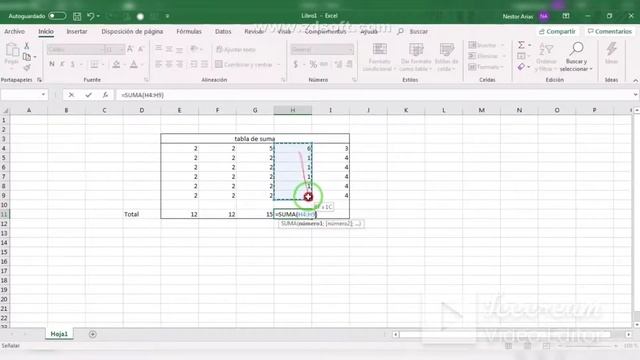Open Buscar y seleccionar menu
The width and height of the screenshot is (640, 360).
pyautogui.click(x=576, y=57)
